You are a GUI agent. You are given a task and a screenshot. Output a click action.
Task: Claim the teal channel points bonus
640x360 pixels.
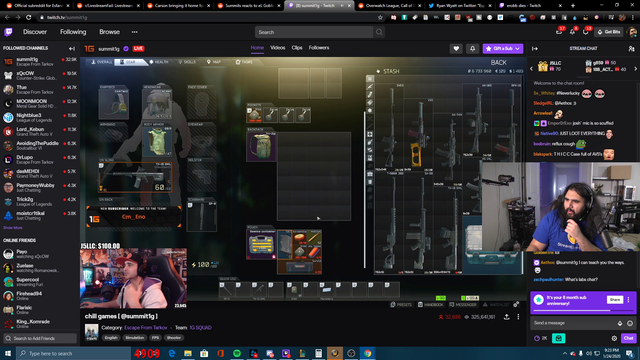pyautogui.click(x=559, y=338)
